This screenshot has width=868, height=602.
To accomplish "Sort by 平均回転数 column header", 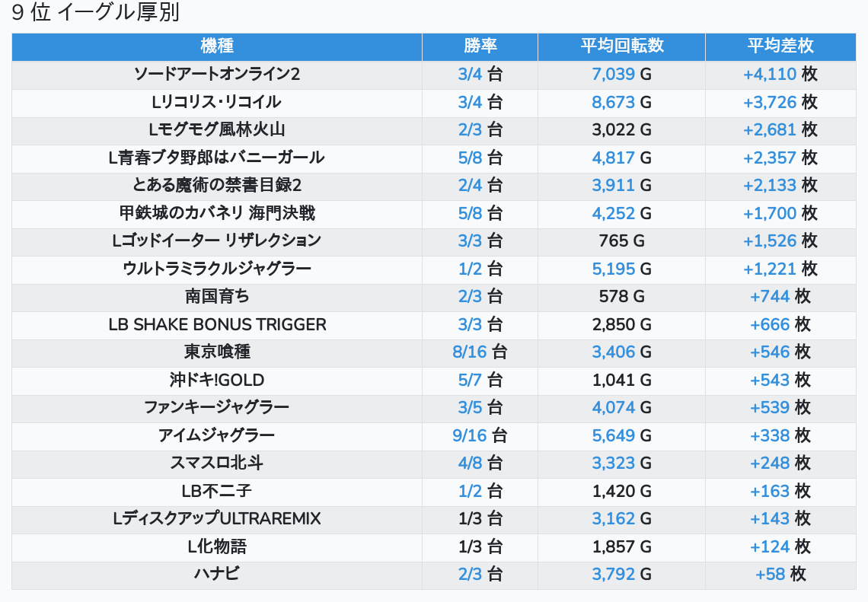I will point(621,46).
